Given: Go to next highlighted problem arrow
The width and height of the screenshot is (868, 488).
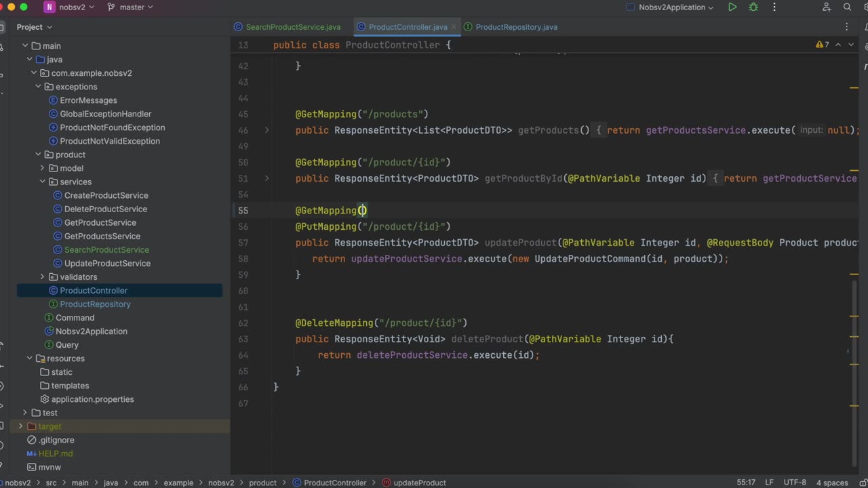Looking at the screenshot, I should coord(851,45).
